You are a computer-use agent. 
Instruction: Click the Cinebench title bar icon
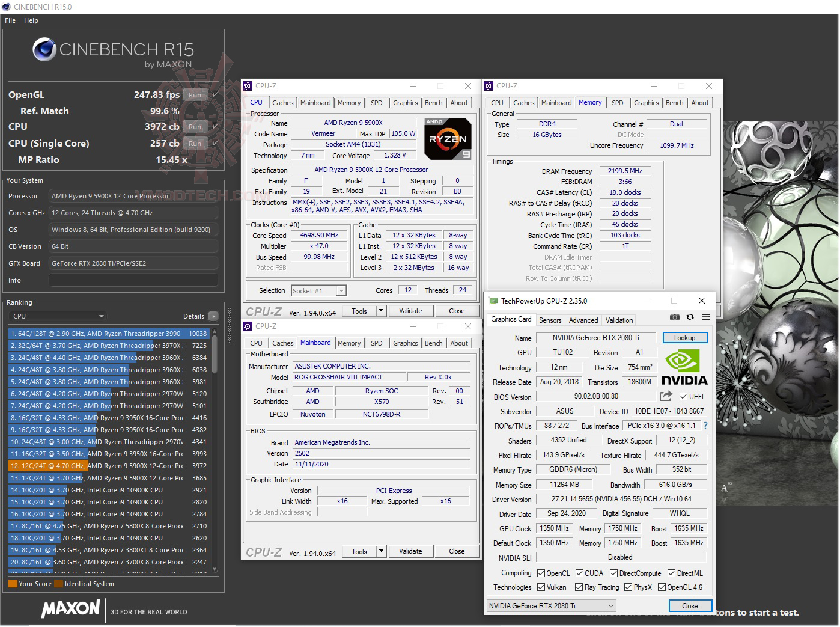pyautogui.click(x=7, y=7)
